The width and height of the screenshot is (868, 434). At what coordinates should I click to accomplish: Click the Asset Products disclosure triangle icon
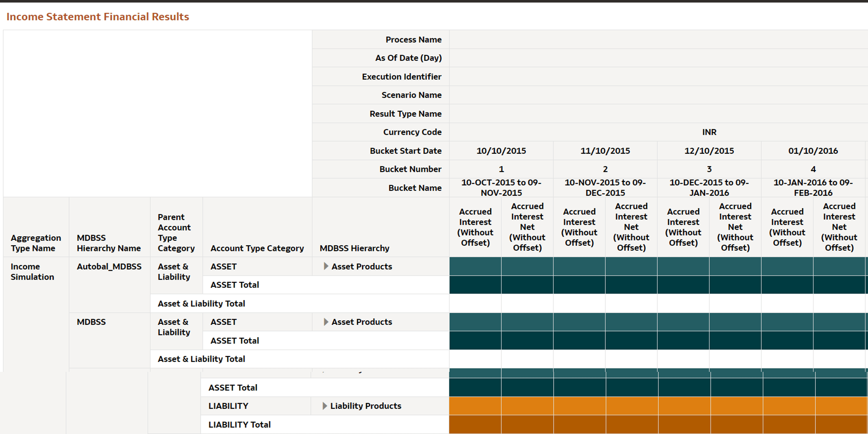326,266
